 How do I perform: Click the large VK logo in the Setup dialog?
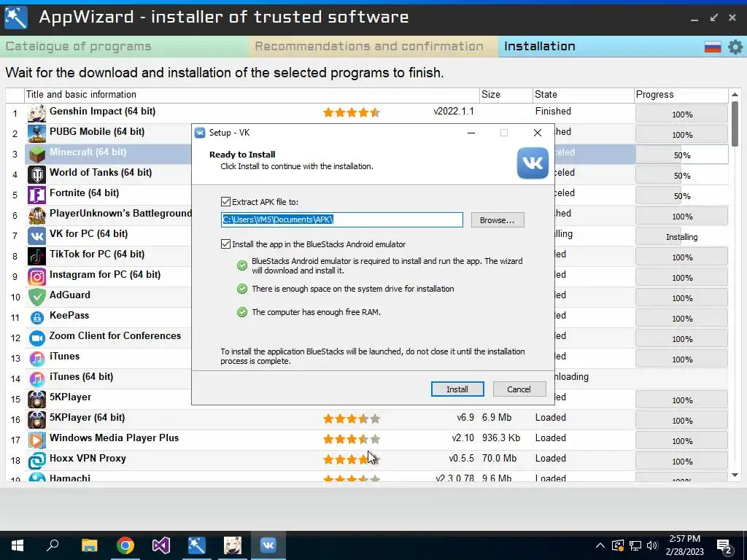coord(533,163)
